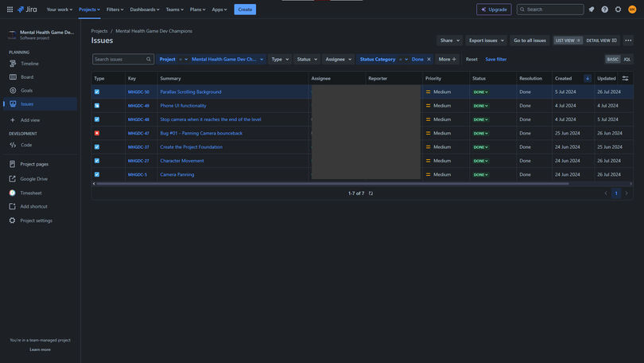Click the refresh icon next to 1-7 of 7
This screenshot has height=363, width=644.
coord(370,193)
